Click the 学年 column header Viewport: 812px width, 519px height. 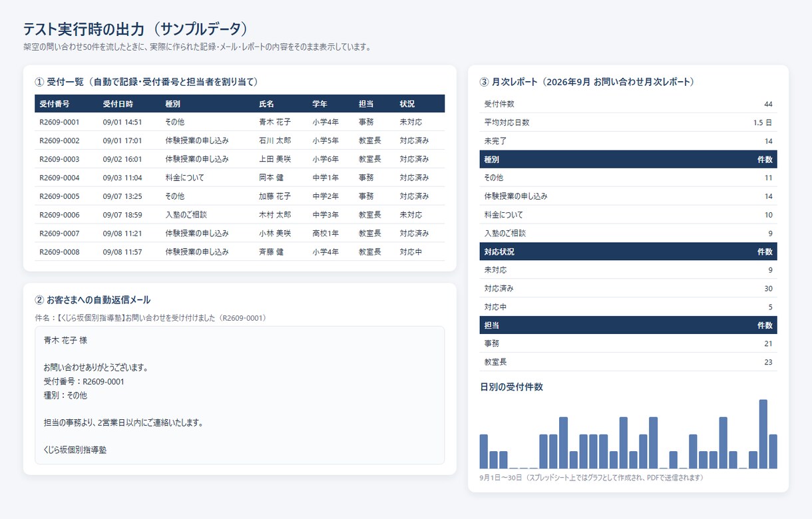click(x=319, y=104)
